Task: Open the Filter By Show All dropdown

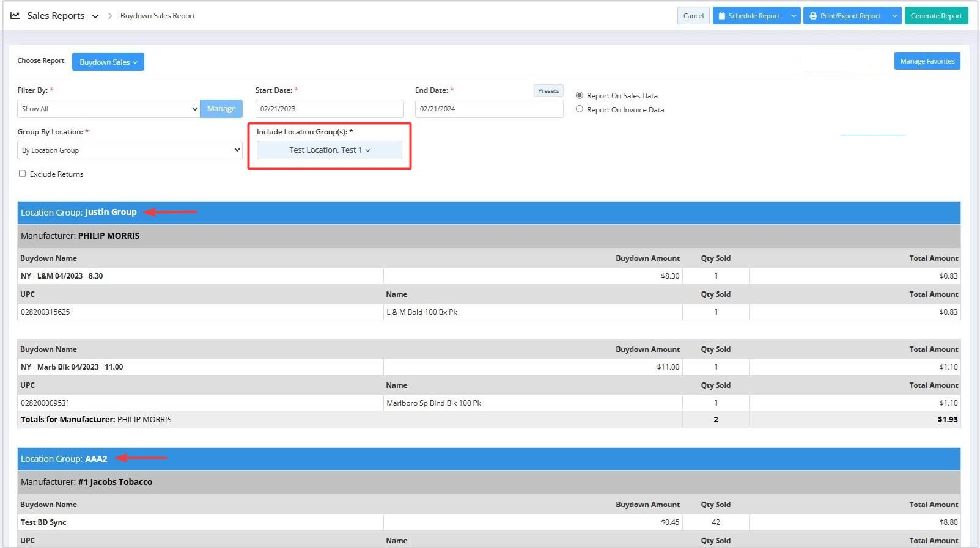Action: click(x=108, y=109)
